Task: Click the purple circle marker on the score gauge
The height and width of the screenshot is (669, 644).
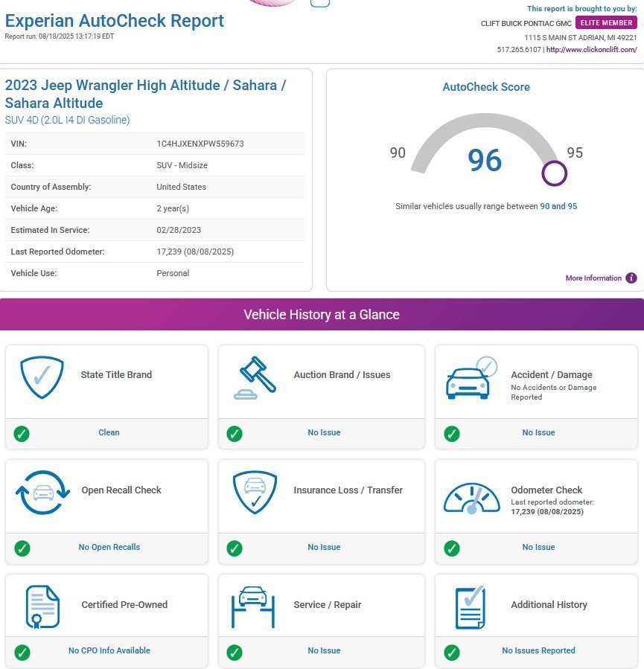Action: tap(554, 173)
